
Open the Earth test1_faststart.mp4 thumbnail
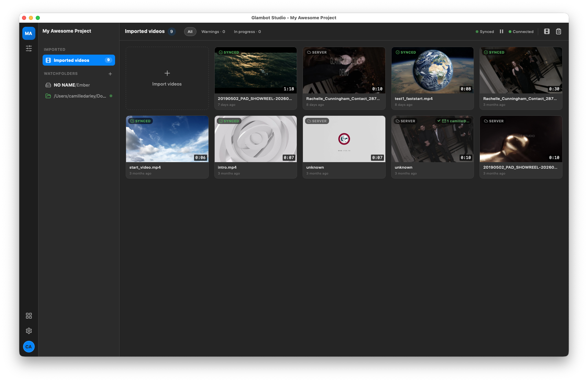[432, 70]
